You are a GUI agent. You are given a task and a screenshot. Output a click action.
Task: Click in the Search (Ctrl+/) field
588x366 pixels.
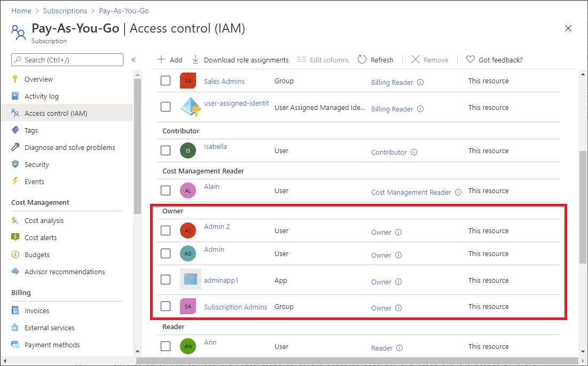(x=67, y=60)
